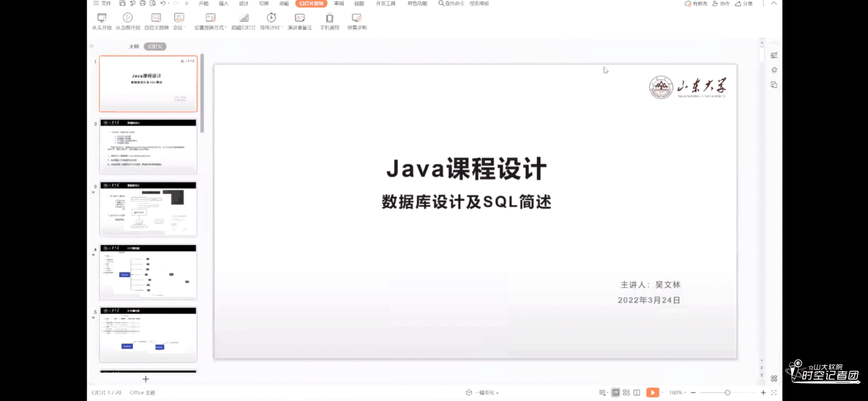Viewport: 868px width, 401px height.
Task: Click the 手机遥控 phone remote icon
Action: point(329,18)
